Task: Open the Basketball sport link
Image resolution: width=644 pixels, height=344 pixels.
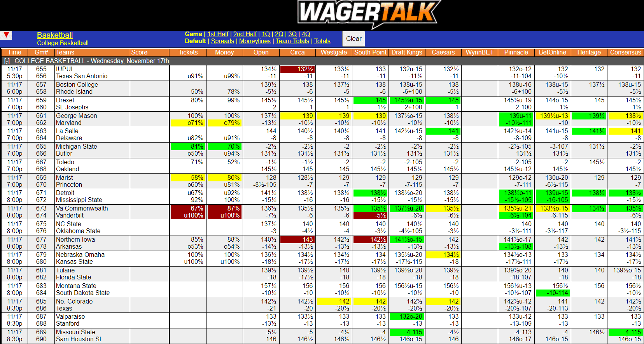Action: coord(55,35)
